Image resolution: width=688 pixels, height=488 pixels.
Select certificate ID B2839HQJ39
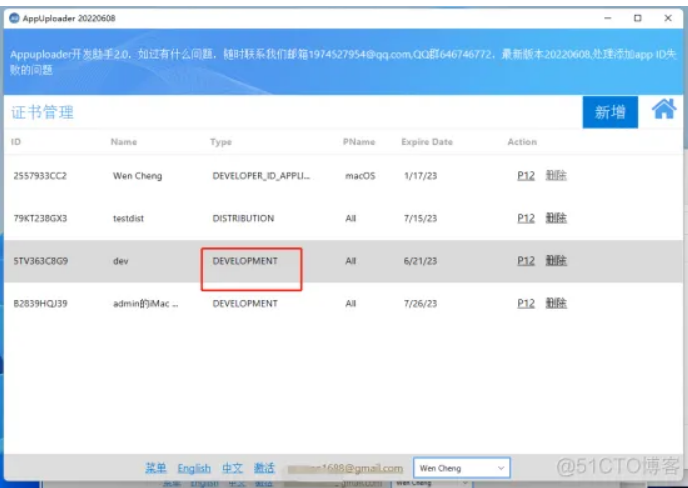point(40,304)
